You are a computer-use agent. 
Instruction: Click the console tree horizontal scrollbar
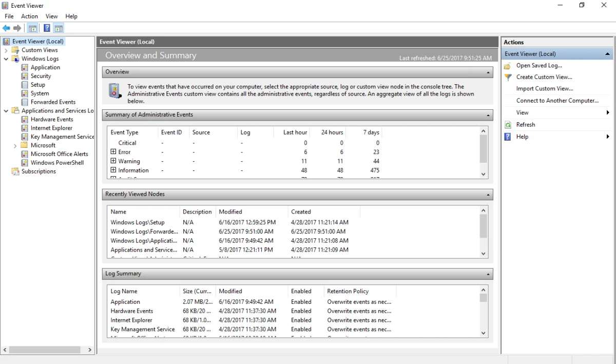point(45,350)
